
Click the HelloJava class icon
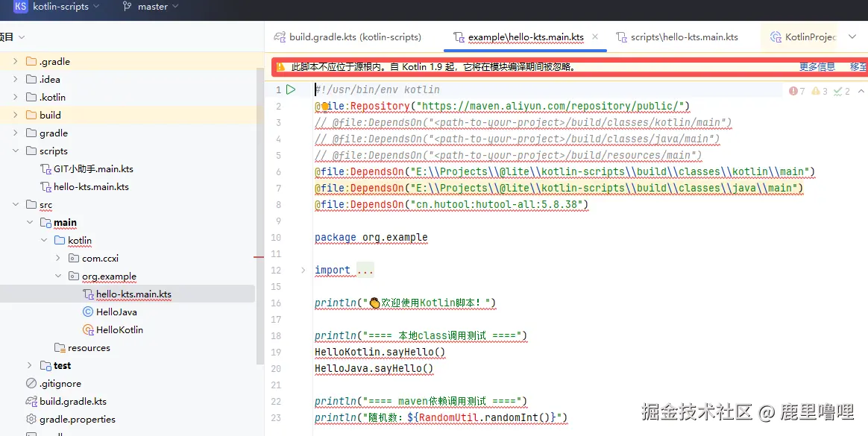coord(87,312)
